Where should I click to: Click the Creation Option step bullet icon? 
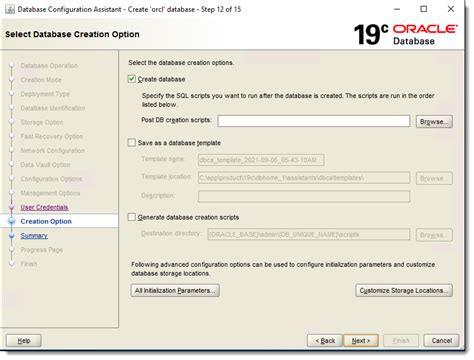click(x=12, y=221)
